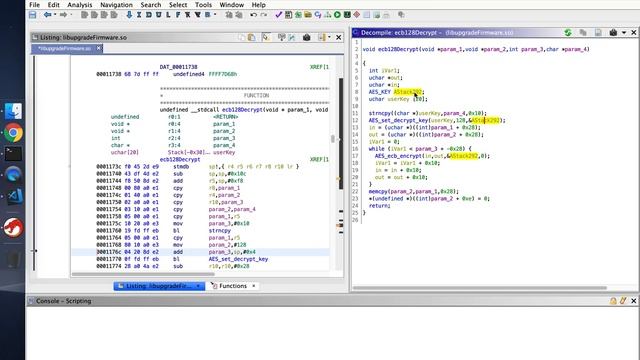Click the Save program icon in the toolbar
This screenshot has width=640, height=360.
(x=33, y=15)
